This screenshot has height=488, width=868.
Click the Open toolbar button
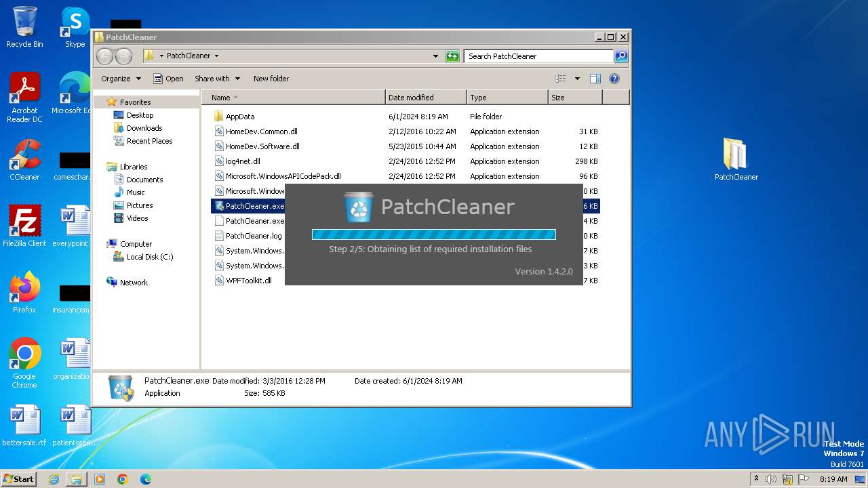click(168, 79)
